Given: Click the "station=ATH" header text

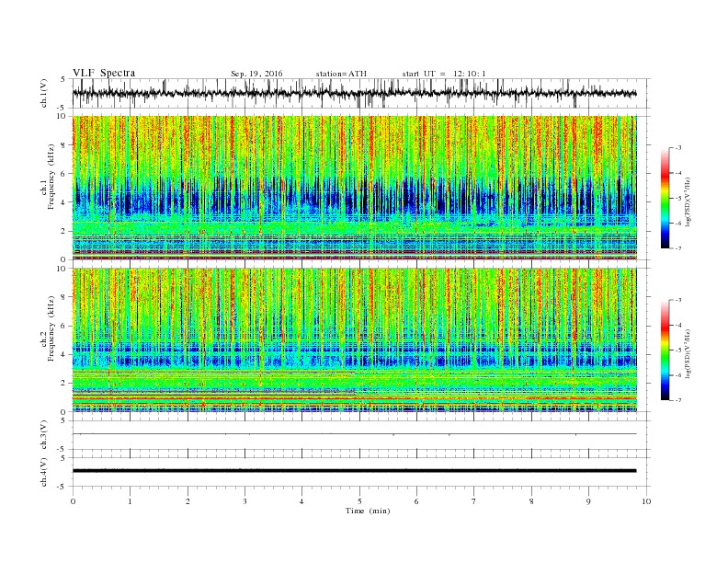Looking at the screenshot, I should (x=341, y=74).
